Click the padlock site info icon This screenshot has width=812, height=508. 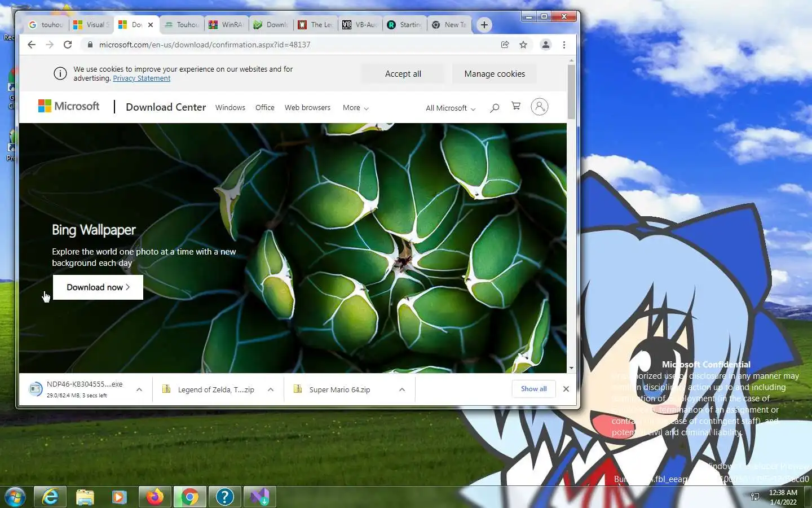(x=90, y=45)
